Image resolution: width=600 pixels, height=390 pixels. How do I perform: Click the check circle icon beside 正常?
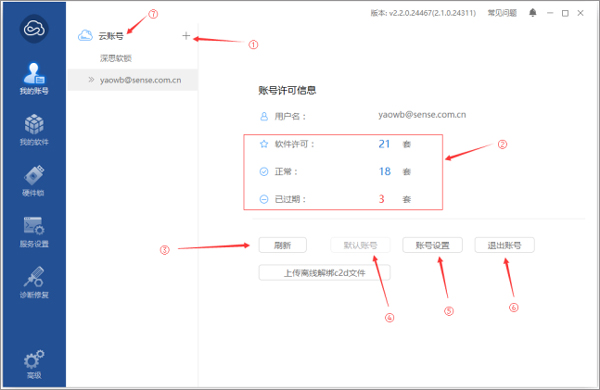click(x=264, y=171)
